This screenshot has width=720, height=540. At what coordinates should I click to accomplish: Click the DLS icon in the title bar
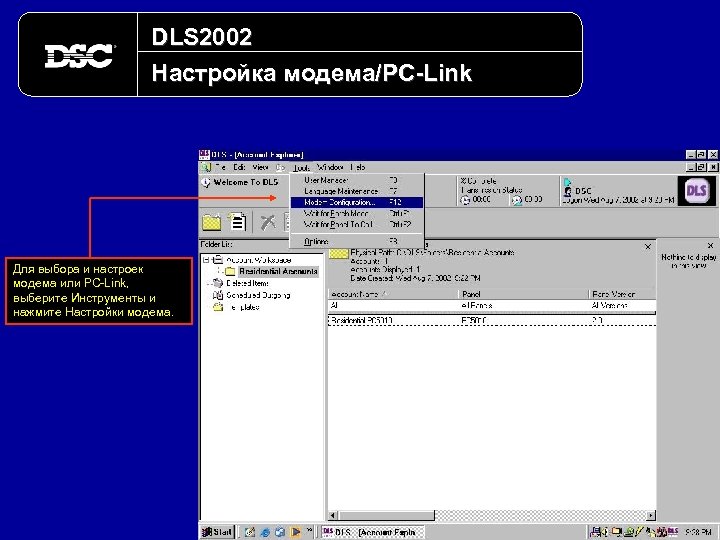point(204,155)
